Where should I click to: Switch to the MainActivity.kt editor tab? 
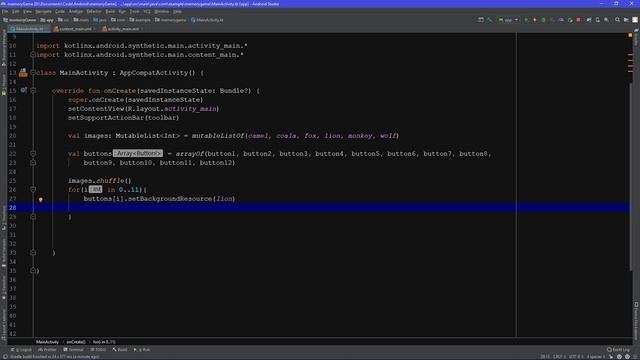coord(29,29)
